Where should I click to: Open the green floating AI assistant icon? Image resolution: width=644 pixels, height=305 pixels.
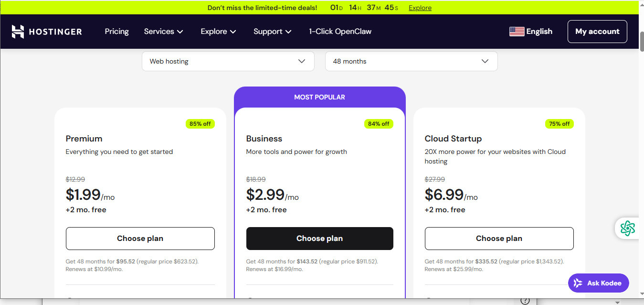627,228
